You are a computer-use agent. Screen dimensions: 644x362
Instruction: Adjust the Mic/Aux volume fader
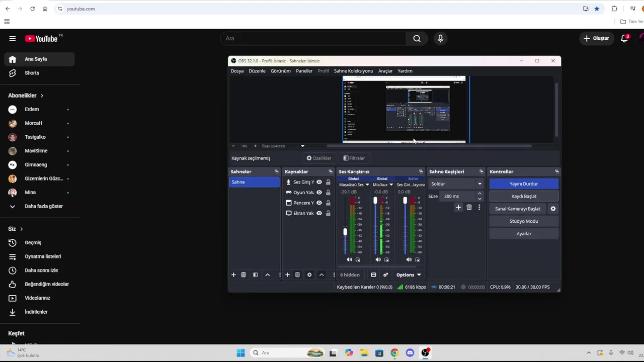375,201
